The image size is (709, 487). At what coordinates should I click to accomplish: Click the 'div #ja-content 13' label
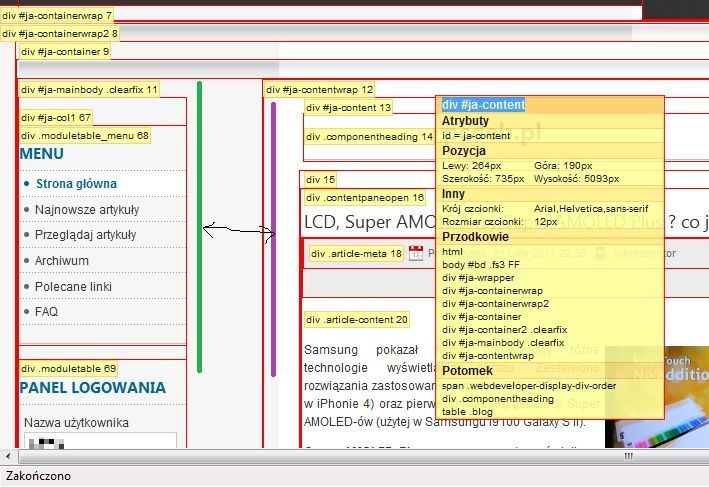[x=348, y=108]
